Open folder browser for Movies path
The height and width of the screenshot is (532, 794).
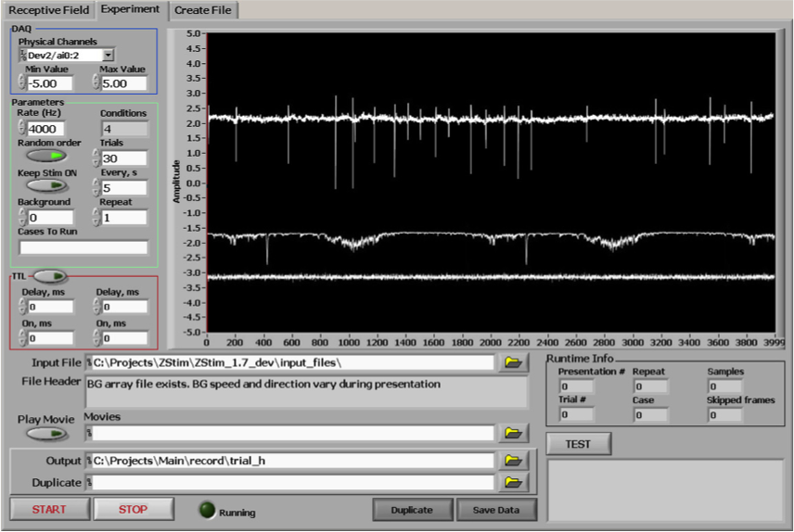point(511,433)
